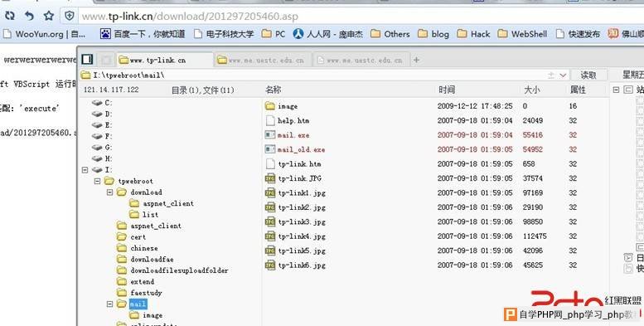Open the PC bookmarks folder
The width and height of the screenshot is (644, 326).
pos(274,34)
